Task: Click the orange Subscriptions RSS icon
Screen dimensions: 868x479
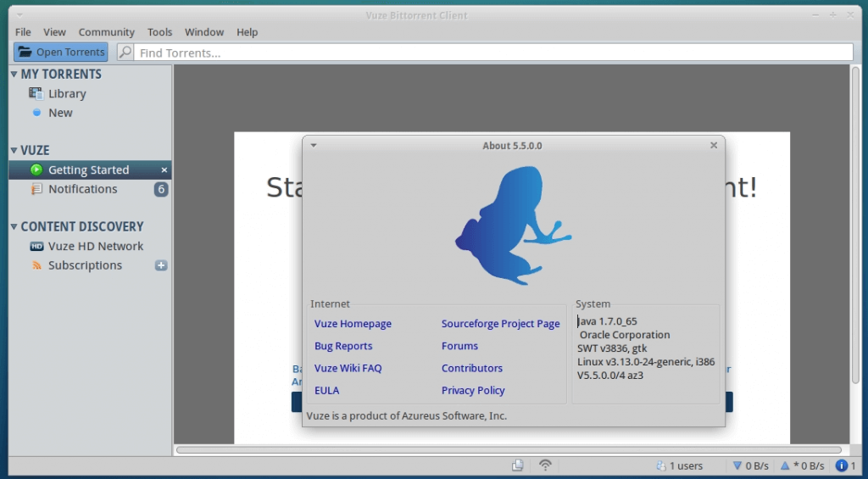Action: click(x=36, y=265)
